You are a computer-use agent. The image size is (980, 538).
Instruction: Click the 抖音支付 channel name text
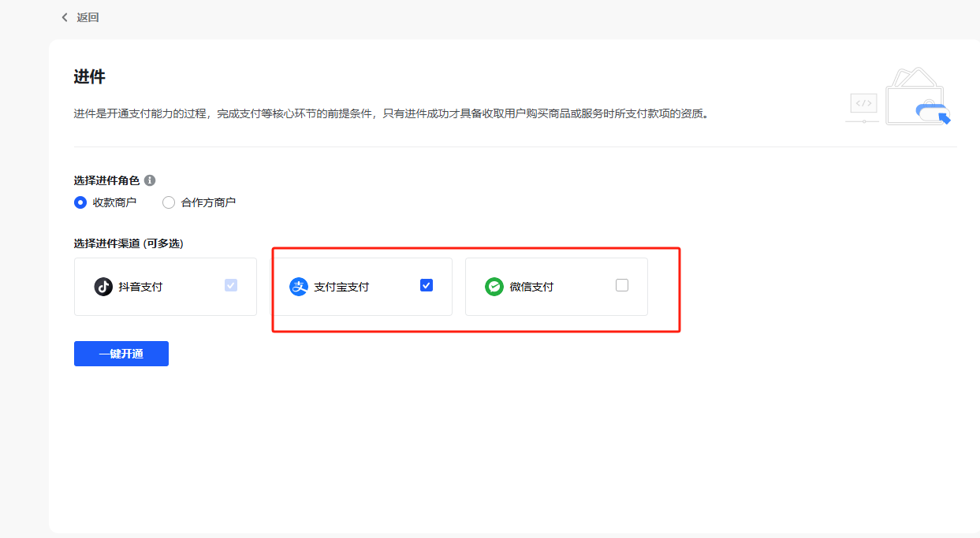click(140, 288)
